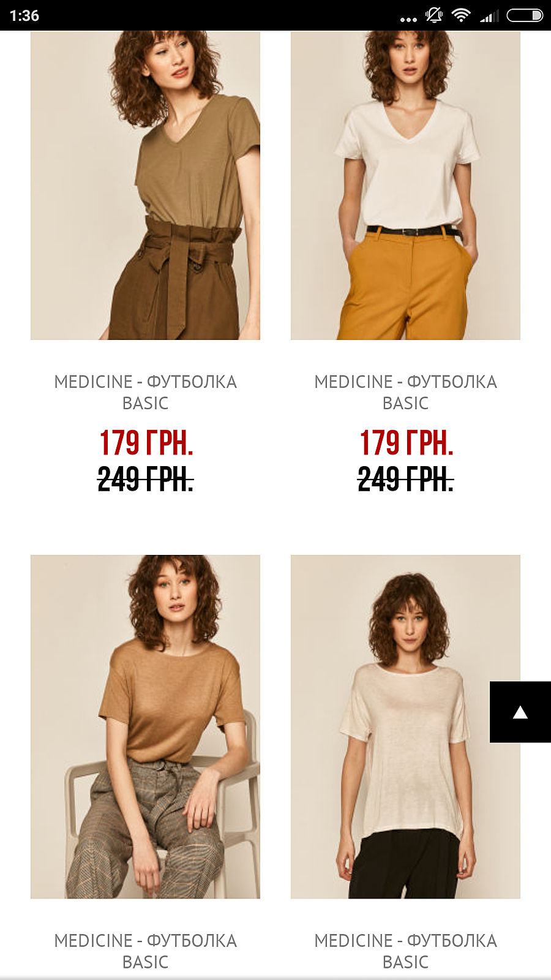Open the olive green V-neck t-shirt photo
Image resolution: width=551 pixels, height=980 pixels.
point(145,185)
